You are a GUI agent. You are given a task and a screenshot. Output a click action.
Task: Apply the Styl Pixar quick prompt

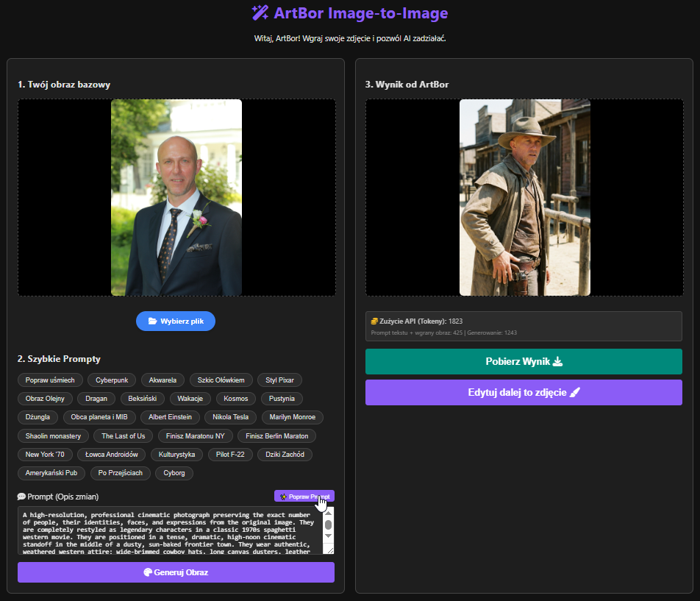(x=279, y=380)
